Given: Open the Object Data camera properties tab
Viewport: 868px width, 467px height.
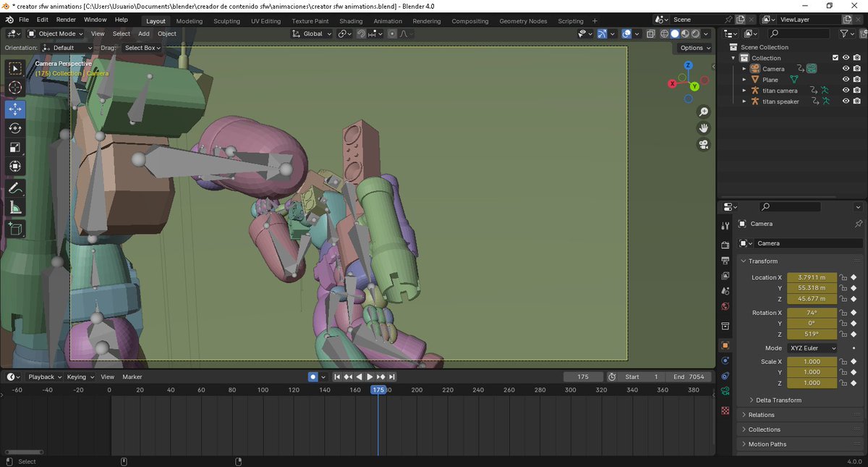Looking at the screenshot, I should [x=726, y=391].
